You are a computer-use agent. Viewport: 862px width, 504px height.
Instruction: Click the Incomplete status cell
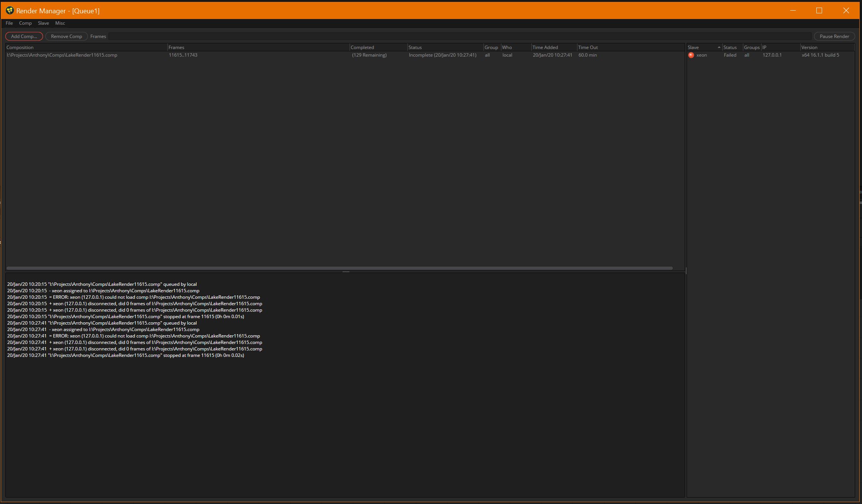point(442,55)
